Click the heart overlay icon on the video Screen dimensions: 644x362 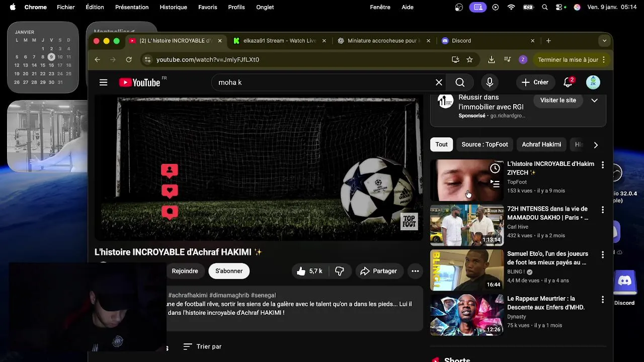click(170, 191)
